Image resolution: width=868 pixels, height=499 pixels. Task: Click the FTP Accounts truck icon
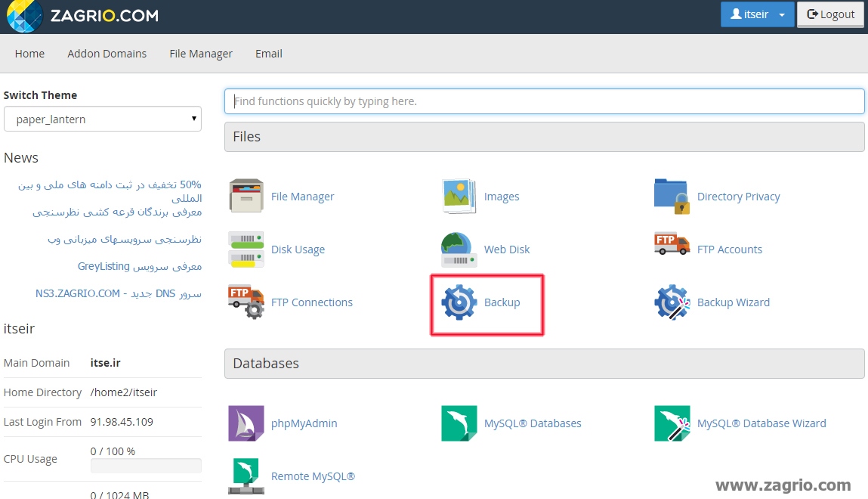tap(672, 244)
